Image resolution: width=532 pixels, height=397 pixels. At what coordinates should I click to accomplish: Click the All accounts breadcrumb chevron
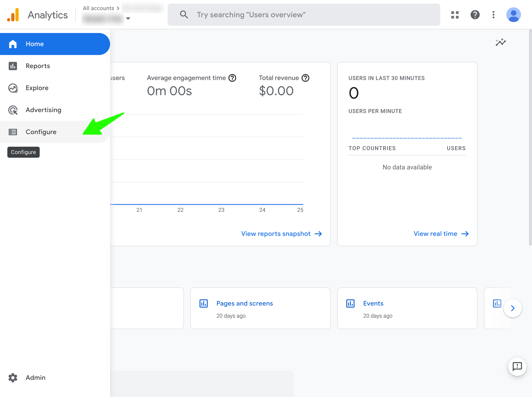[x=118, y=8]
